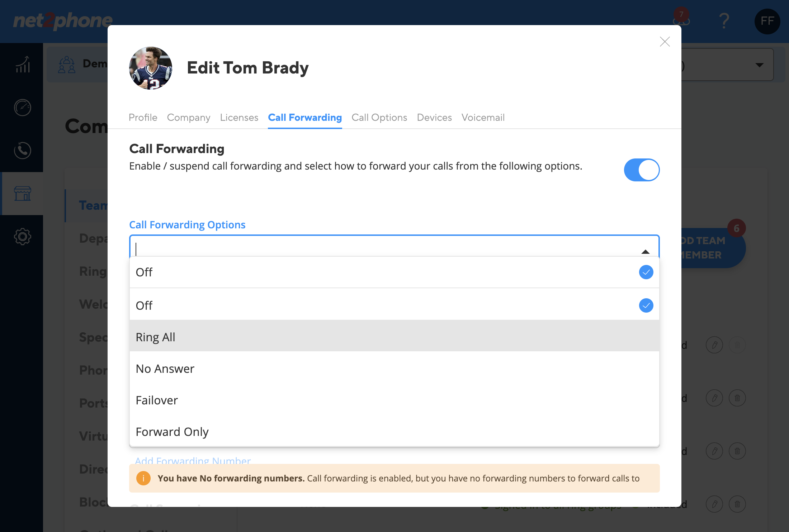789x532 pixels.
Task: Switch to the Devices tab
Action: (434, 118)
